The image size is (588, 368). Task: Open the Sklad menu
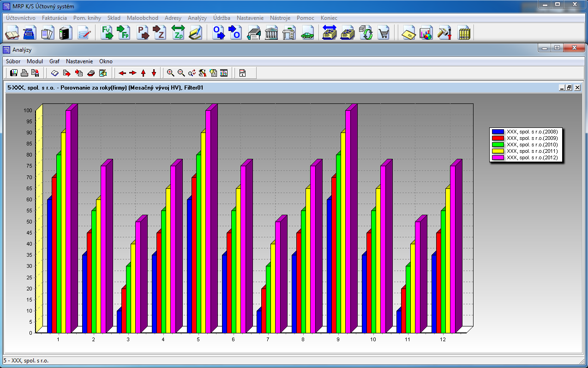tap(114, 18)
